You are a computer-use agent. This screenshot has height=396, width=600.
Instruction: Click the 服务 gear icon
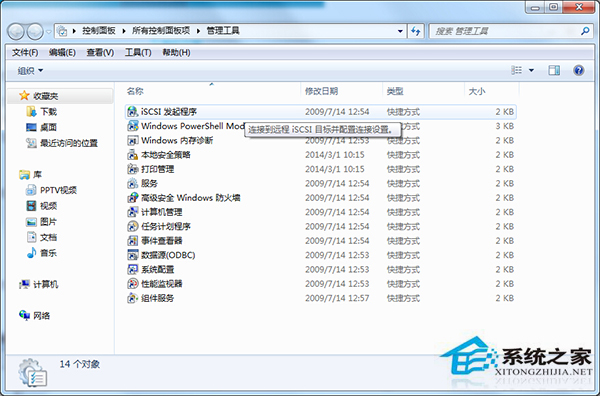click(132, 183)
